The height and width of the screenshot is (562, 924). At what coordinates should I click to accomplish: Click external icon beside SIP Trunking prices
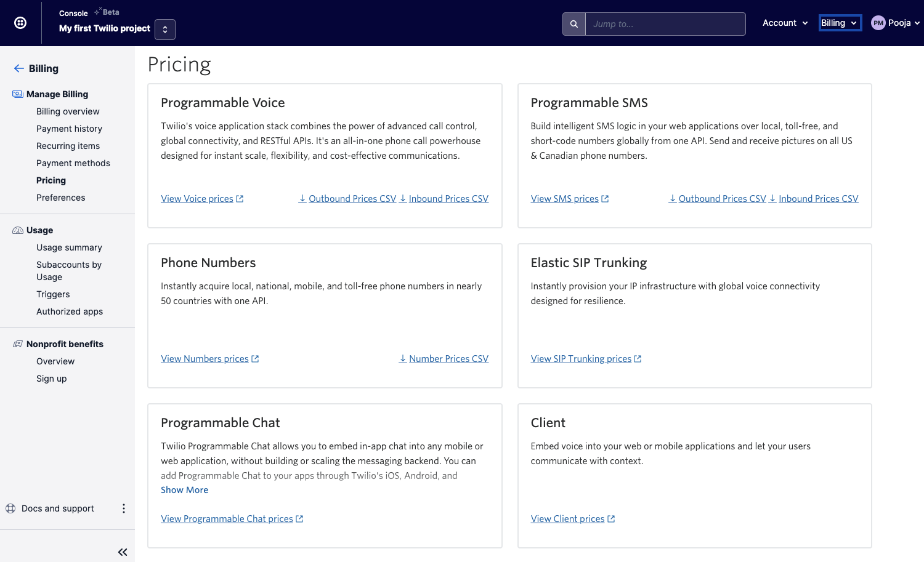(x=638, y=359)
